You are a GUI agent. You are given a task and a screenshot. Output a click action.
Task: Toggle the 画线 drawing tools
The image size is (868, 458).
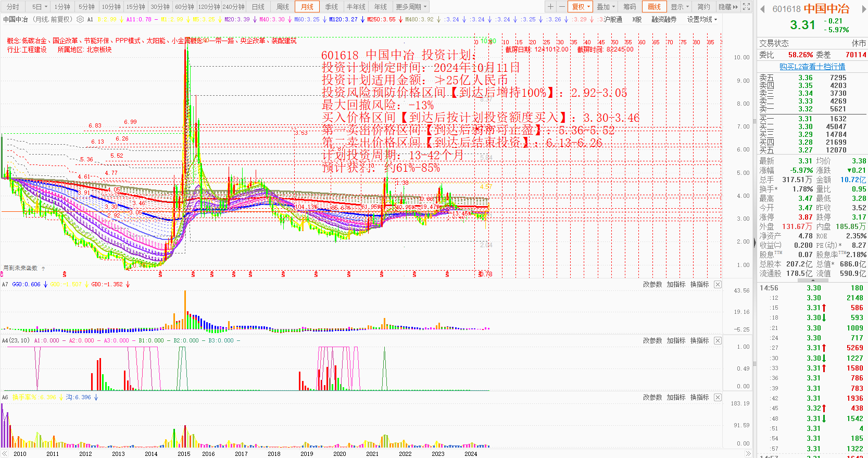coord(654,7)
